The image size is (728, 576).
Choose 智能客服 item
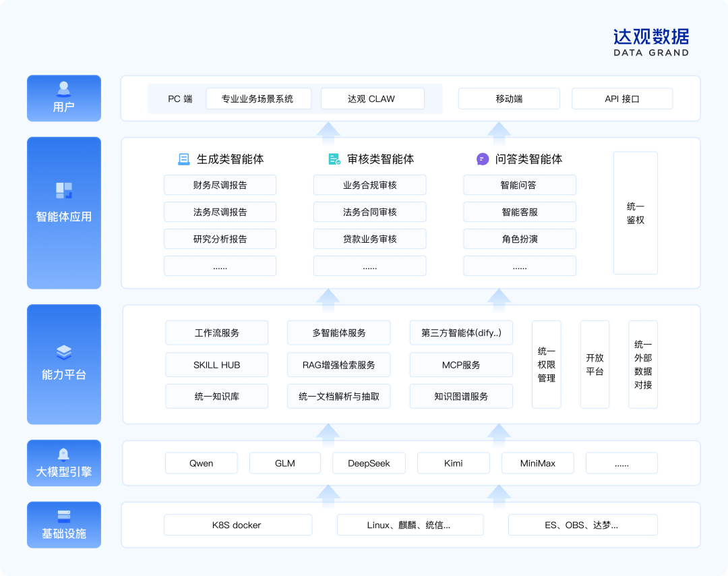[x=520, y=212]
